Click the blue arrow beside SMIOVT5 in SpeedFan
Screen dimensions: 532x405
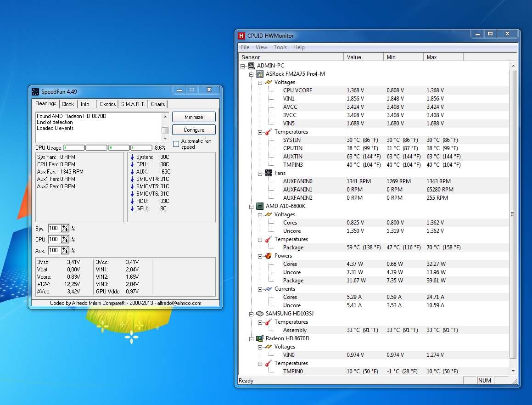(132, 186)
